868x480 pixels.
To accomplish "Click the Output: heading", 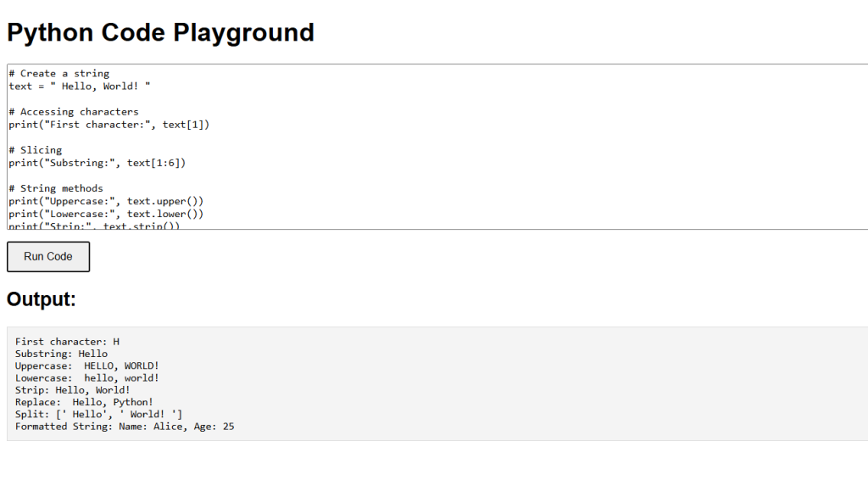I will pos(42,299).
